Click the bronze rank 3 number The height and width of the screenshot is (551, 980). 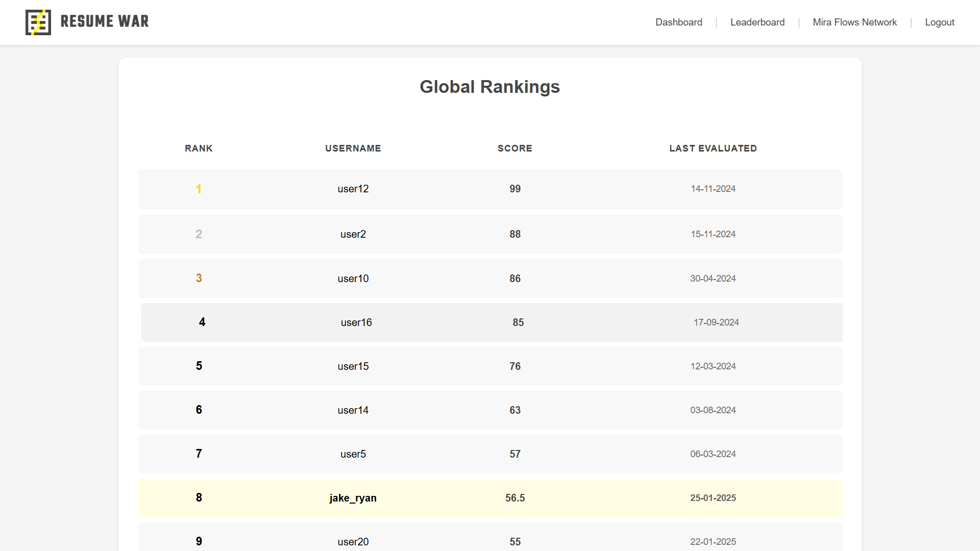point(199,278)
